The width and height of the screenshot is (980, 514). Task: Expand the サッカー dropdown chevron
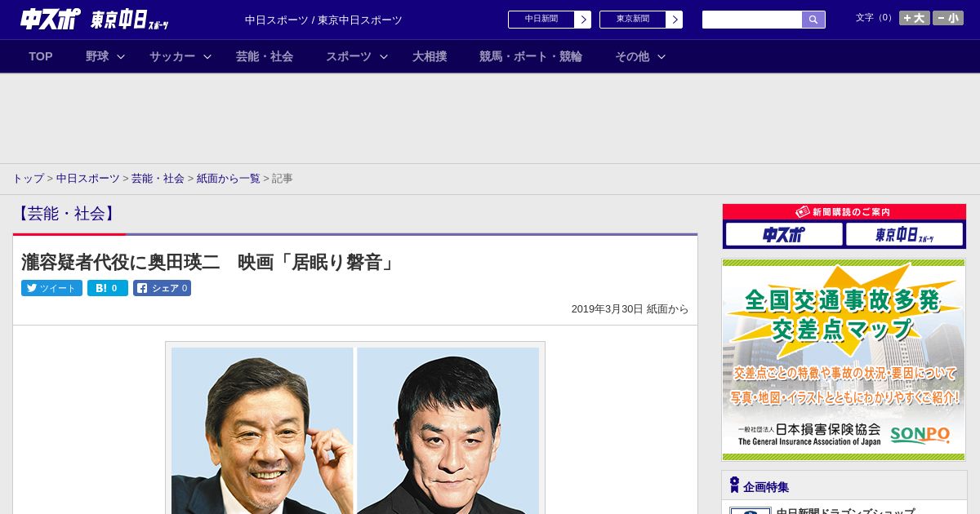[x=207, y=56]
